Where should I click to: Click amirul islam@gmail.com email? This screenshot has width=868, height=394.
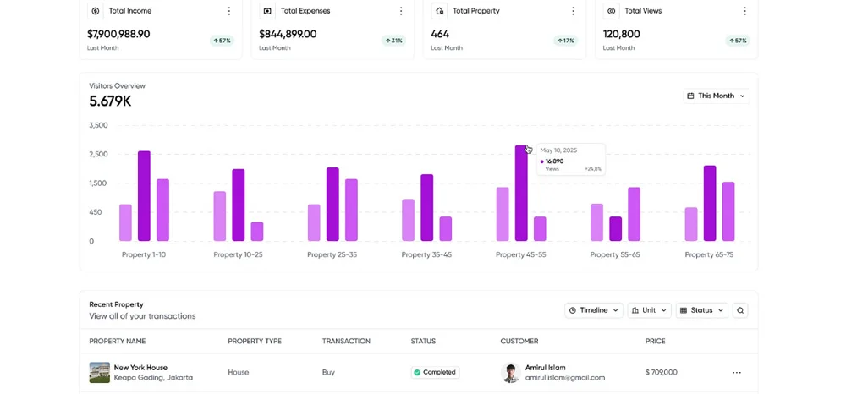point(564,377)
